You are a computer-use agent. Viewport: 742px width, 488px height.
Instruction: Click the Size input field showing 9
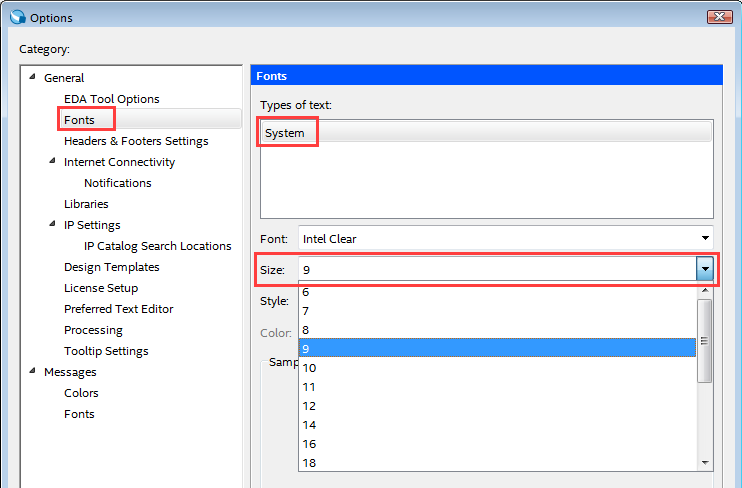coord(495,270)
